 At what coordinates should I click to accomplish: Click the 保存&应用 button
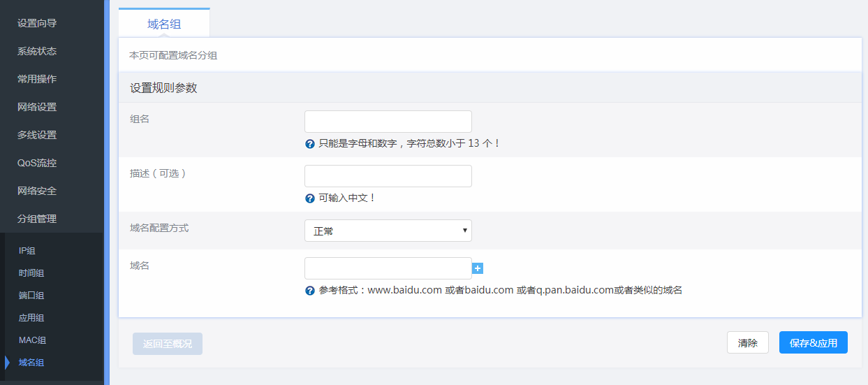click(x=813, y=342)
